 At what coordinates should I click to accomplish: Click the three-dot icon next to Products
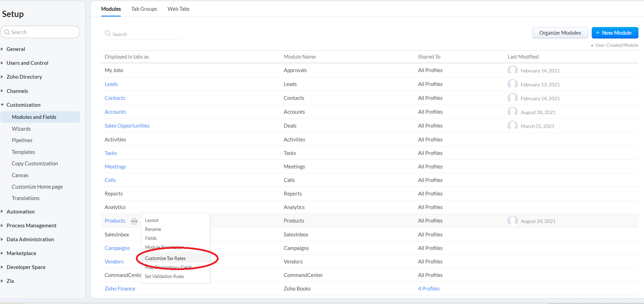coord(134,221)
